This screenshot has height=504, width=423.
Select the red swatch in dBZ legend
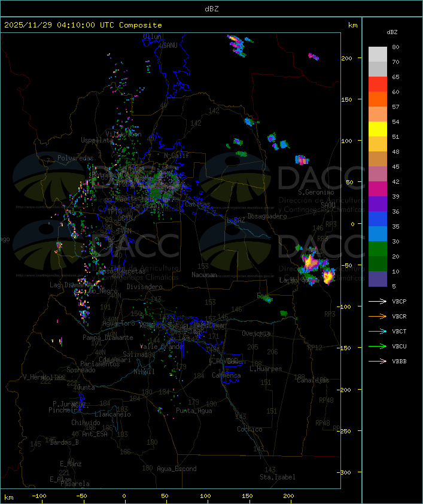click(378, 84)
